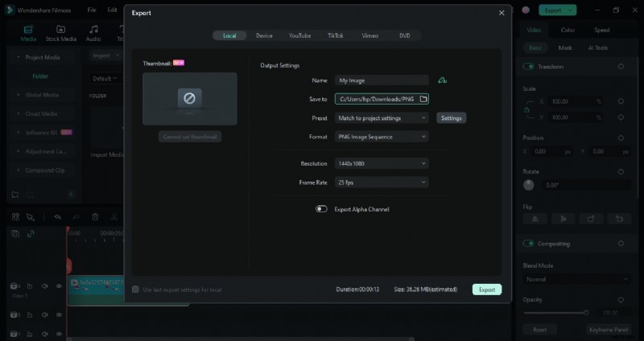The height and width of the screenshot is (341, 644).
Task: Open the Audio library icon
Action: click(93, 32)
